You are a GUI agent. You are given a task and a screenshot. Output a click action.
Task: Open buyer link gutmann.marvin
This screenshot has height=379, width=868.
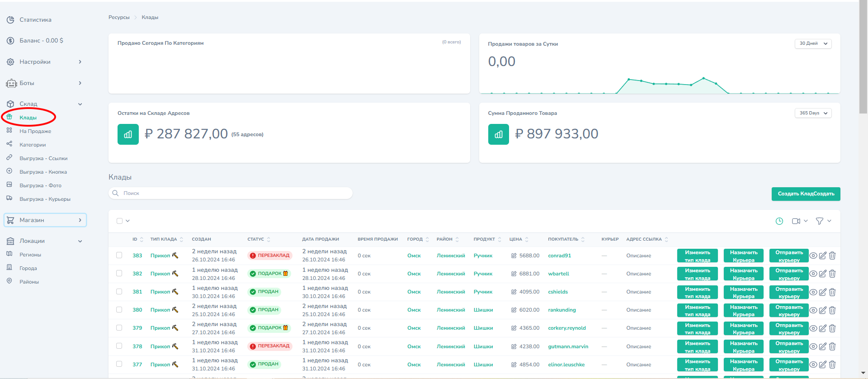[568, 346]
